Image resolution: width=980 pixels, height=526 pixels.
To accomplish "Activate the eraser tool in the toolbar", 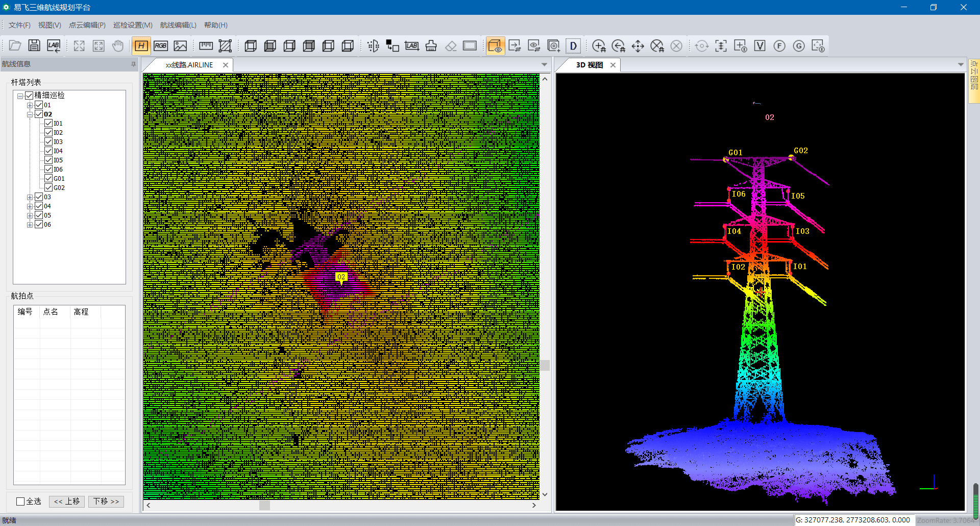I will coord(451,45).
